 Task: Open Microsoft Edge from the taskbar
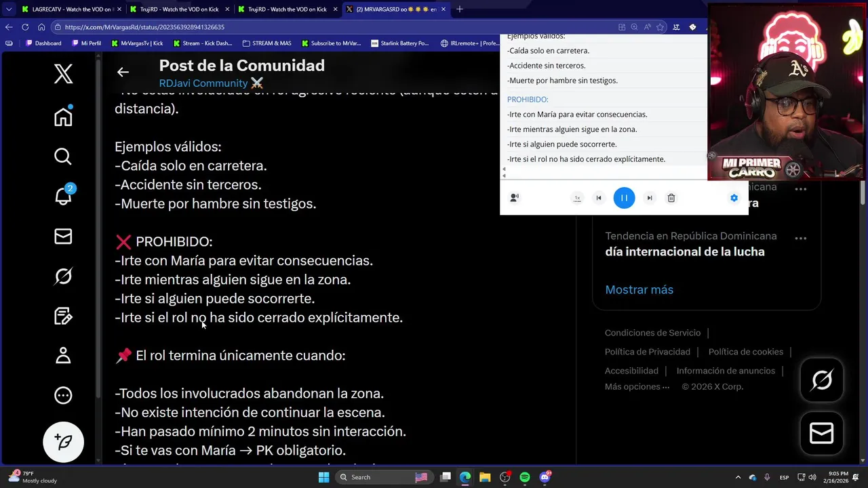pos(465,477)
